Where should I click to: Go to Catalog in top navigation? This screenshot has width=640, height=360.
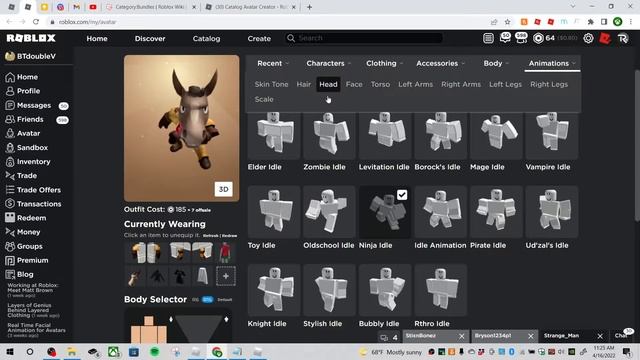click(x=206, y=38)
